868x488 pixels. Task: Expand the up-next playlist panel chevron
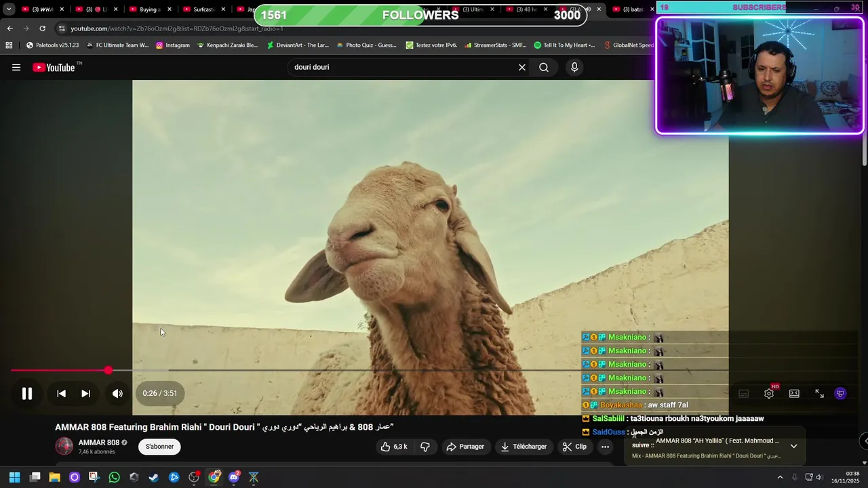pyautogui.click(x=793, y=446)
